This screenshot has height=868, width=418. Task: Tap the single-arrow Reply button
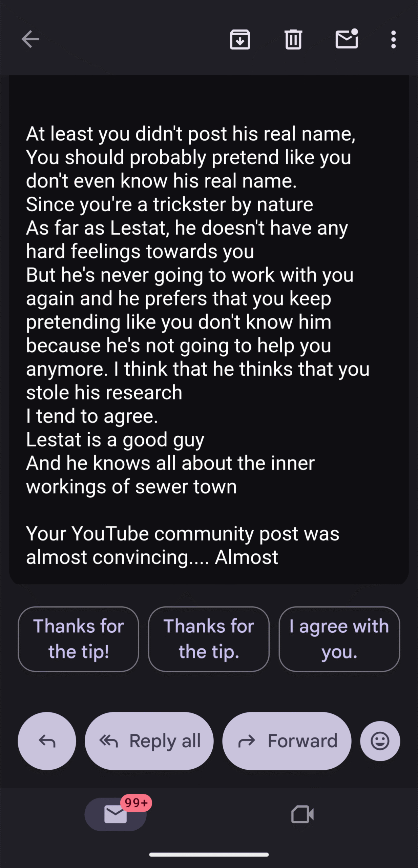coord(47,741)
